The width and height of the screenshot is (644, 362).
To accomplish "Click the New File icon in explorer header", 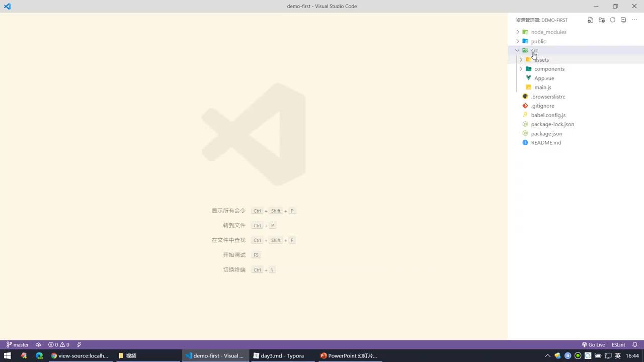I will coord(590,20).
